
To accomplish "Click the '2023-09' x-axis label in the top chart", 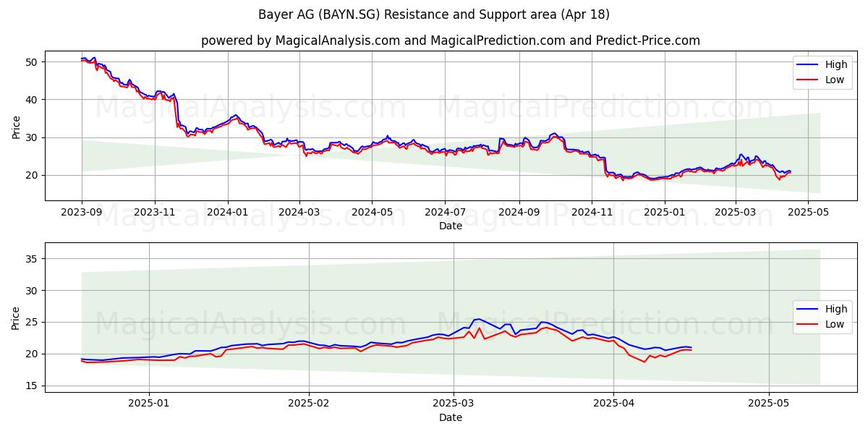I will pyautogui.click(x=82, y=213).
